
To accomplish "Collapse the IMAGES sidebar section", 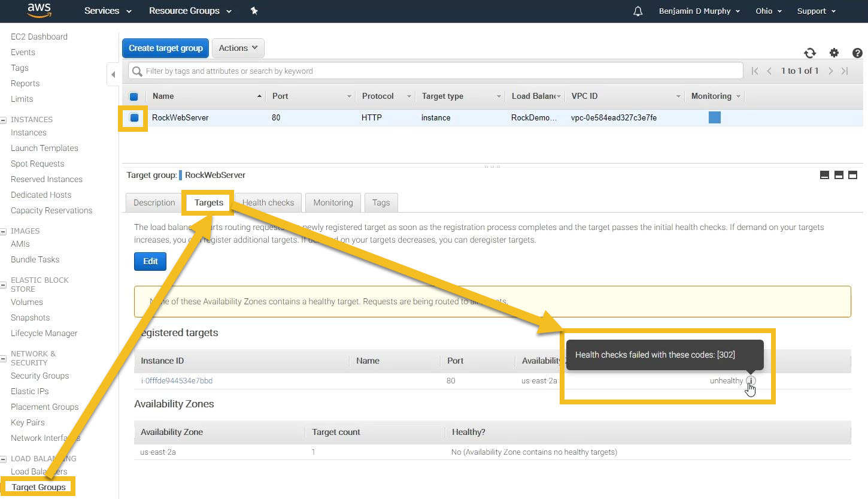I will point(4,231).
